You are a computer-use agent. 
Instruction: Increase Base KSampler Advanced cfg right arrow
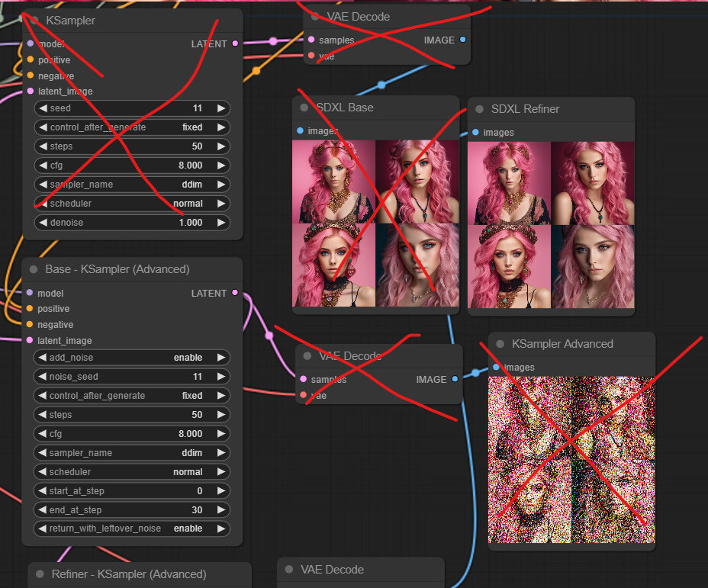coord(220,434)
